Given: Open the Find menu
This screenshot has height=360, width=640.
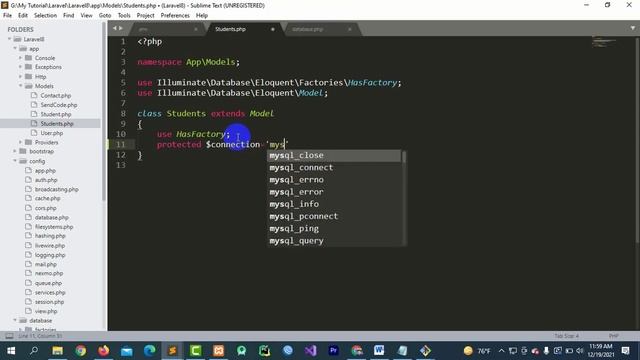Looking at the screenshot, I should (69, 16).
